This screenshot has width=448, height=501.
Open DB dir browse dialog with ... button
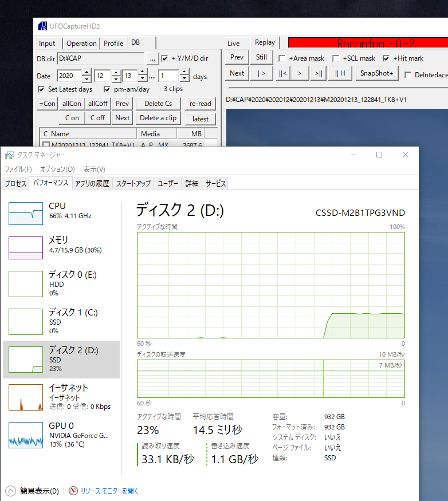pos(152,58)
